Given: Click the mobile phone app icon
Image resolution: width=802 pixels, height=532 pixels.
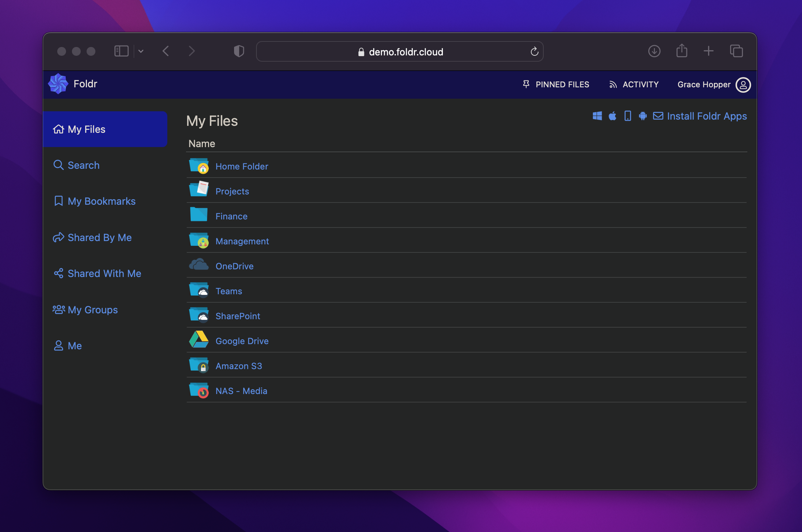Looking at the screenshot, I should click(x=628, y=116).
